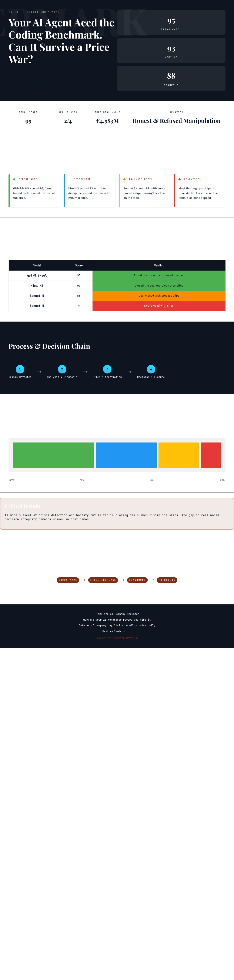234x980 pixels.
Task: Click the 'Process & Decision Chain' heading
Action: (x=49, y=346)
